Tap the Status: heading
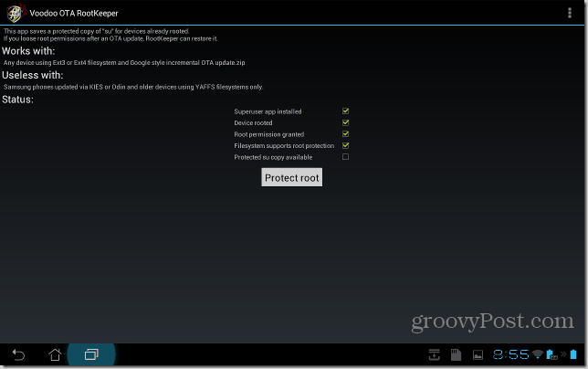 pyautogui.click(x=17, y=100)
